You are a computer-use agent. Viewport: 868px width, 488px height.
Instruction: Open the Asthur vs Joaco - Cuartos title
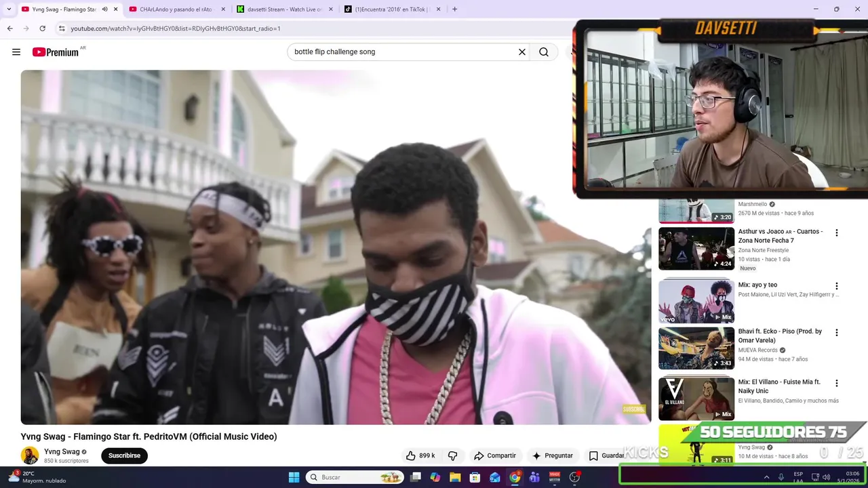click(x=781, y=236)
